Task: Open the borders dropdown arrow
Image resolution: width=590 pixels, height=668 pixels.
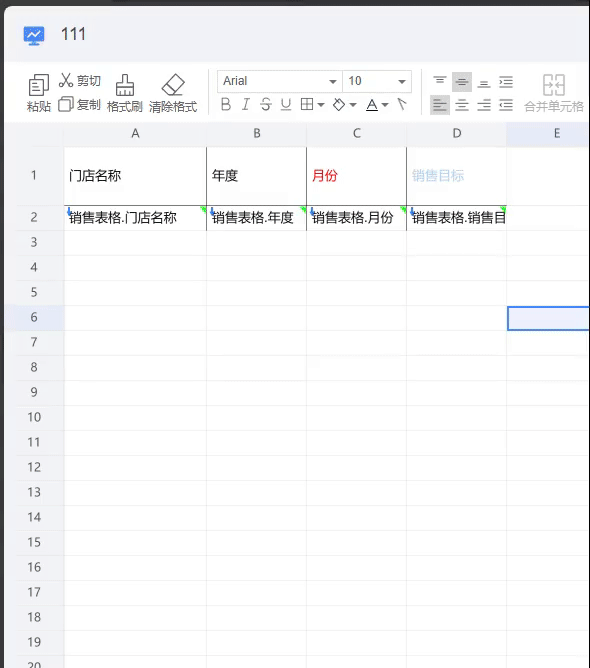Action: point(321,105)
